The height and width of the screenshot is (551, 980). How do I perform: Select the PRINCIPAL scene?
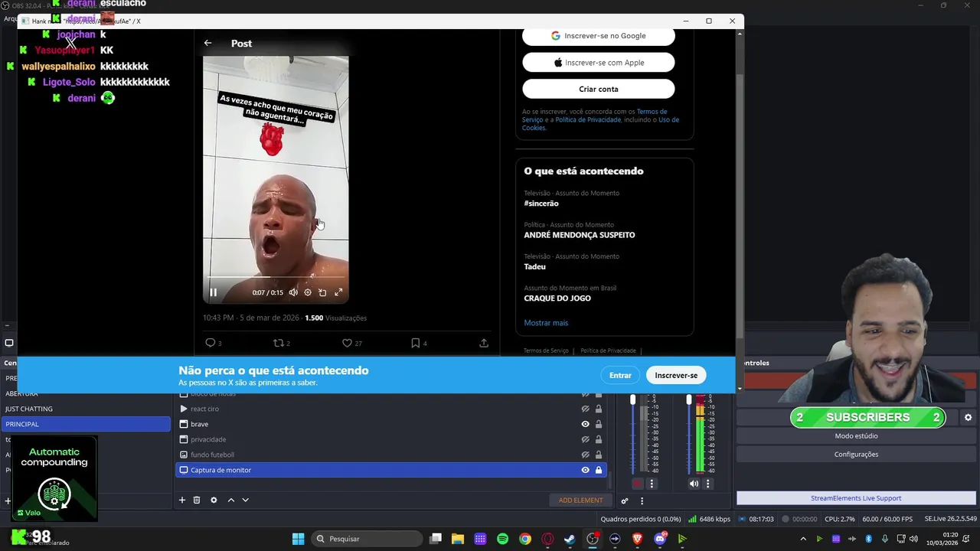pos(86,424)
